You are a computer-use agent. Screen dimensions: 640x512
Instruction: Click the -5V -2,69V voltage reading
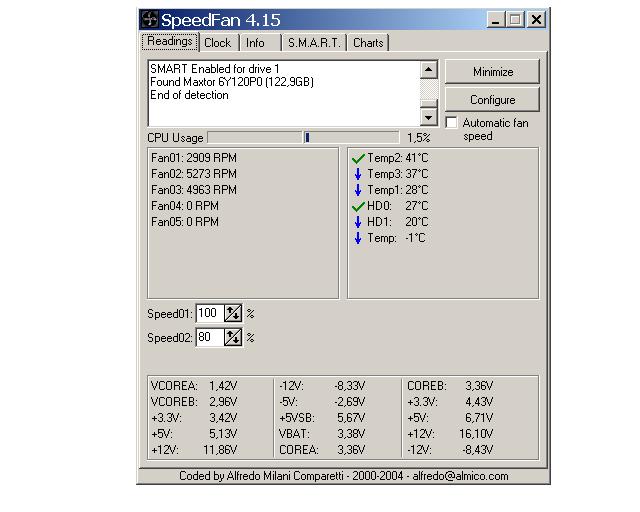pos(322,402)
